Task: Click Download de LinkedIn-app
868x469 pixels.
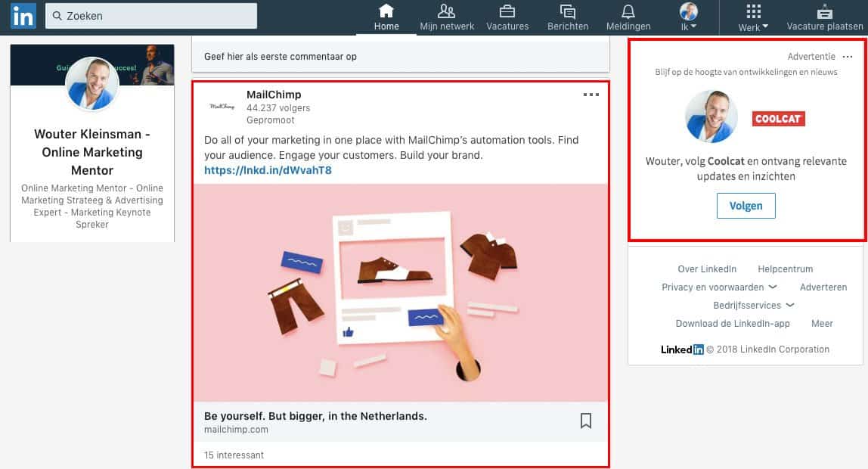Action: tap(733, 323)
